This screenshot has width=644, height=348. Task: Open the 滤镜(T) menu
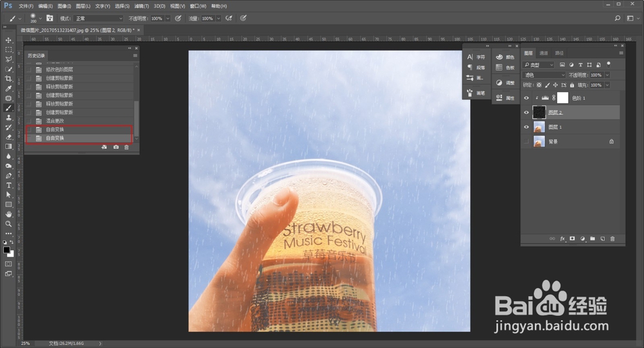[x=141, y=6]
